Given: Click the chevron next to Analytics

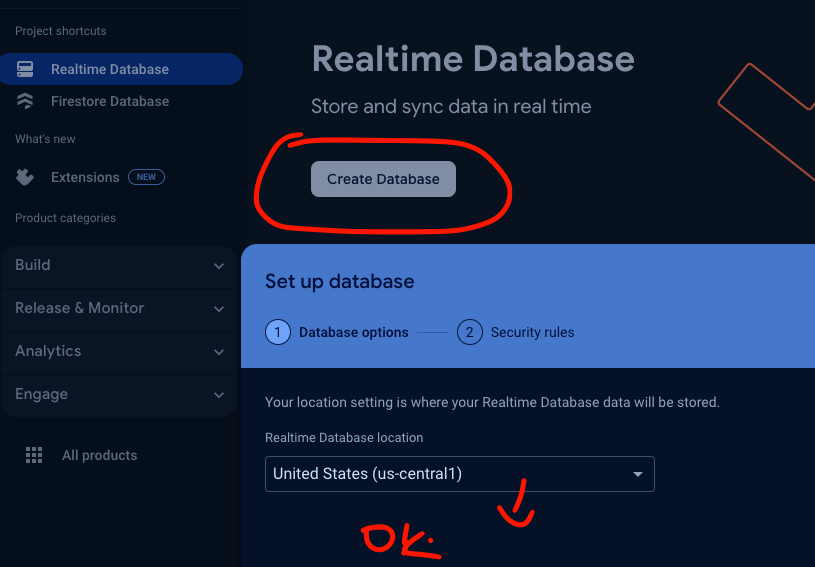Looking at the screenshot, I should (x=219, y=352).
